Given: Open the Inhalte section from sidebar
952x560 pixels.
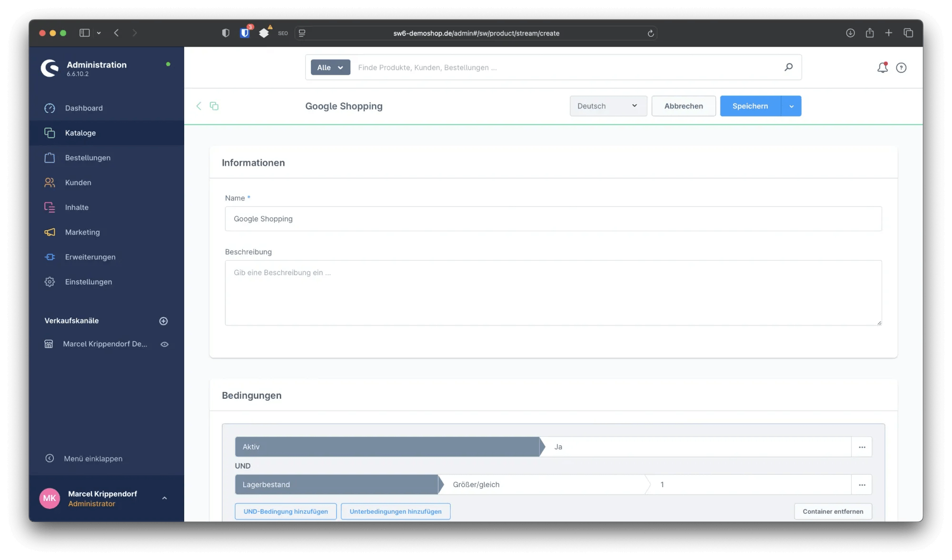Looking at the screenshot, I should [x=77, y=207].
